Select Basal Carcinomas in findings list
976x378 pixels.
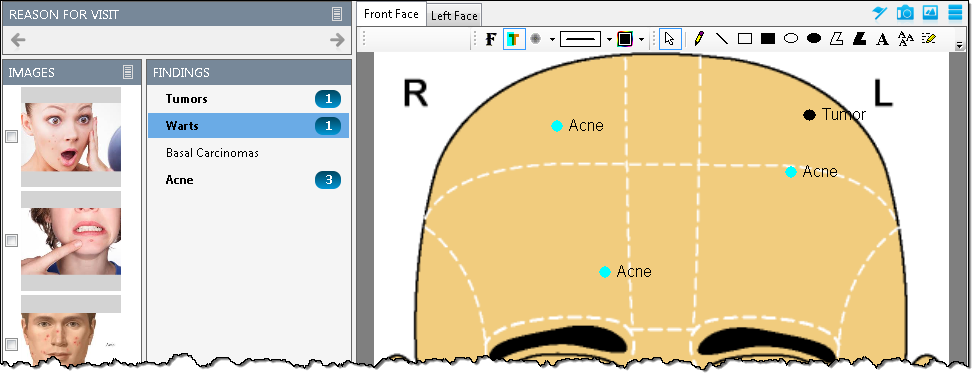tap(212, 153)
